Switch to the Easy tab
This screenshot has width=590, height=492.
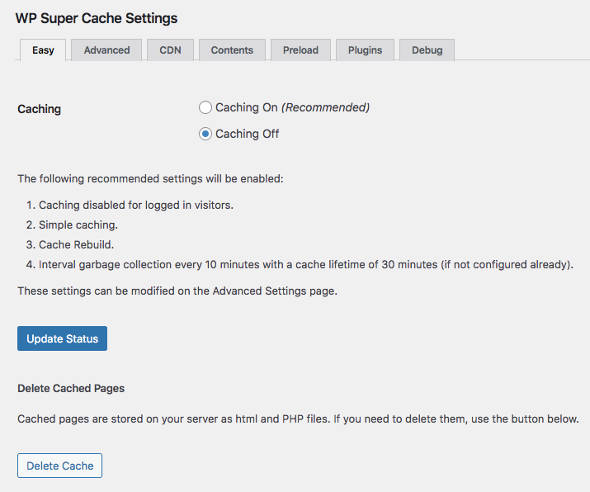(x=43, y=50)
